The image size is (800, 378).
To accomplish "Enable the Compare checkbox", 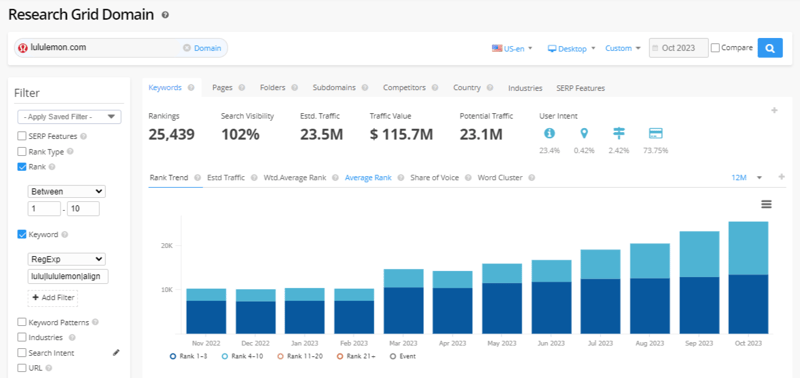I will coord(715,48).
